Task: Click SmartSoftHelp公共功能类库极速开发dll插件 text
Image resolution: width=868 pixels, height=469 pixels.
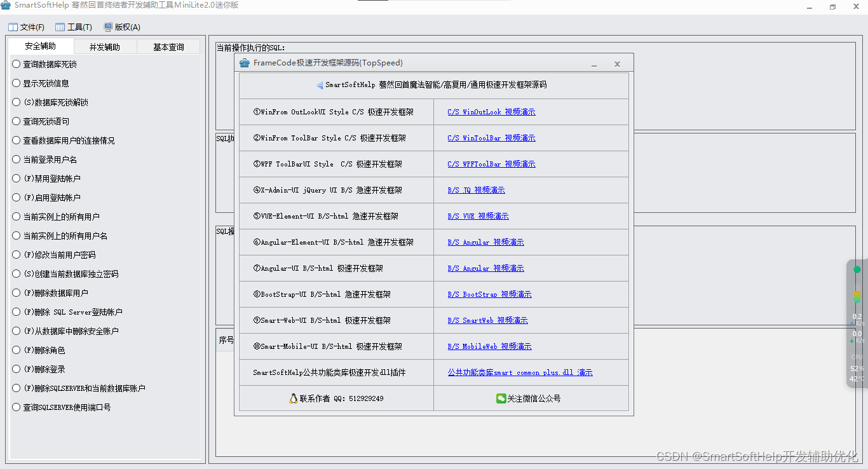Action: (329, 372)
